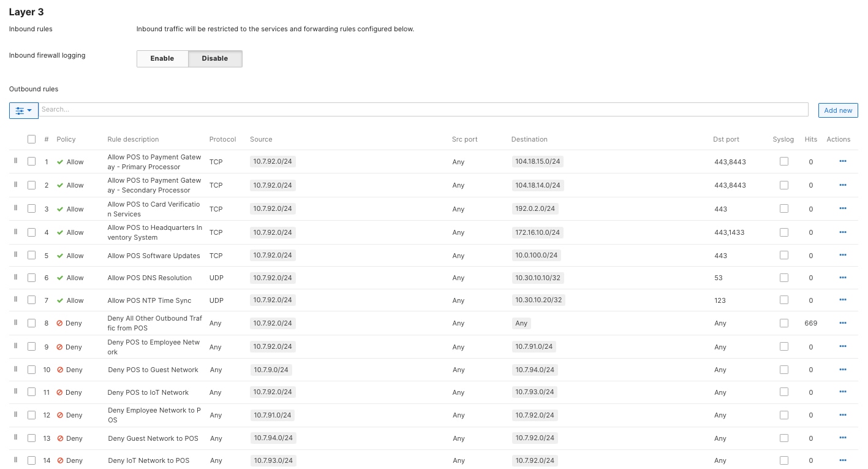Viewport: 868px width, 469px height.
Task: Click the destination Any chip on rule 8
Action: tap(521, 323)
